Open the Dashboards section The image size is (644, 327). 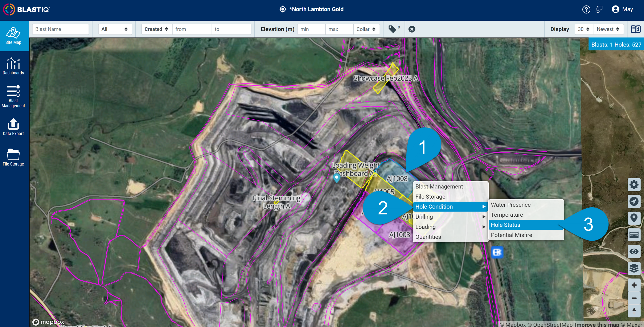click(13, 66)
